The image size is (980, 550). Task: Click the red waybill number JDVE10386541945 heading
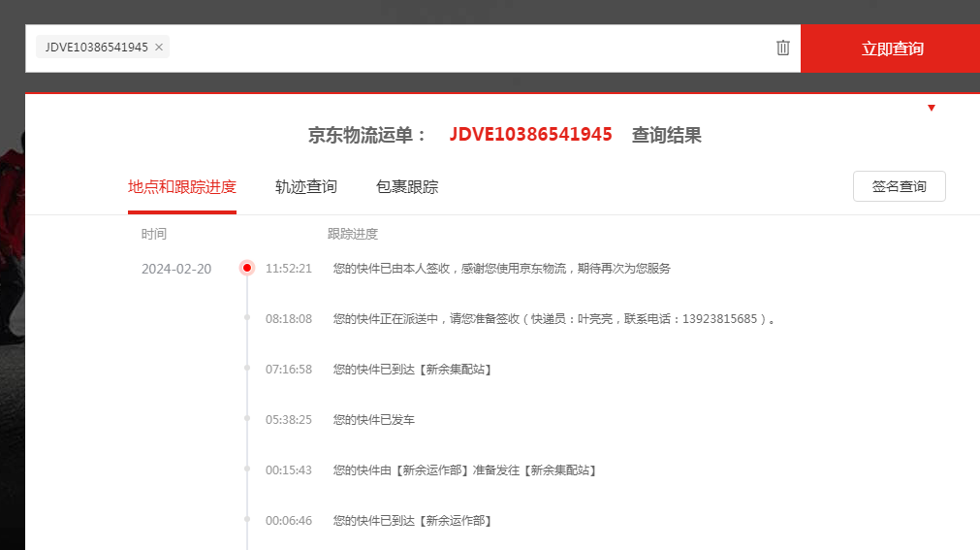530,135
